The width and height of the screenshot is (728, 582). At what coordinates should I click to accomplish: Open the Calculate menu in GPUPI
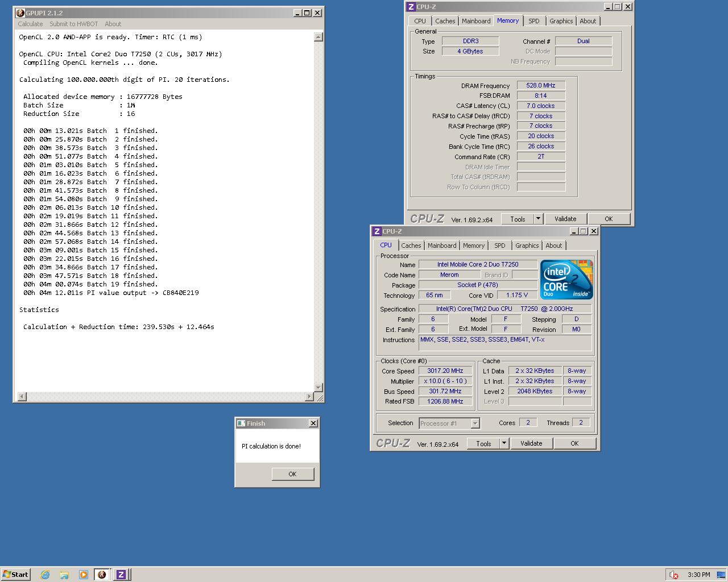coord(30,24)
